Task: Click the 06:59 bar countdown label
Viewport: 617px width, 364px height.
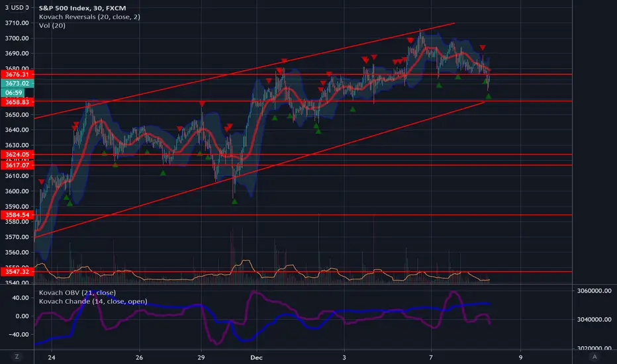Action: 13,93
